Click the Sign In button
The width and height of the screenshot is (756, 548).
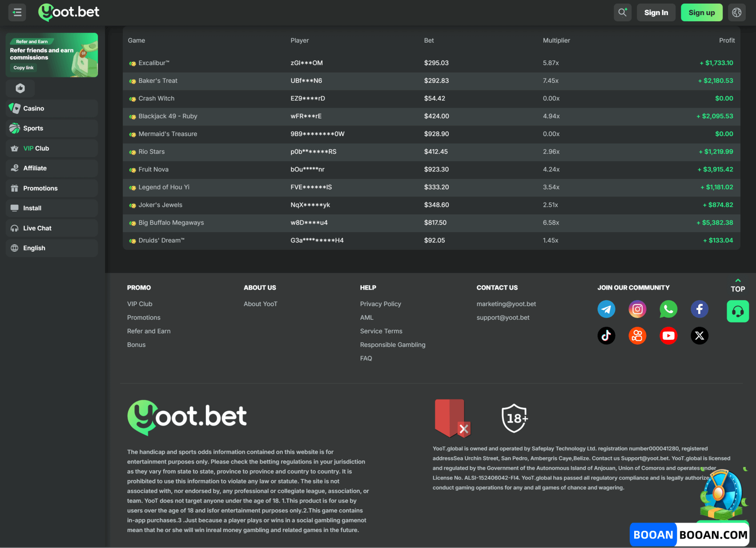point(656,12)
